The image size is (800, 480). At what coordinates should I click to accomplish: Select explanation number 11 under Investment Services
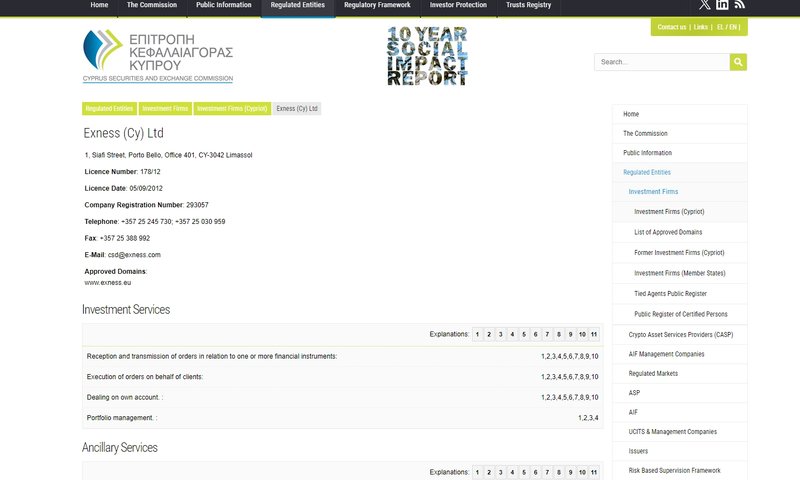[594, 334]
